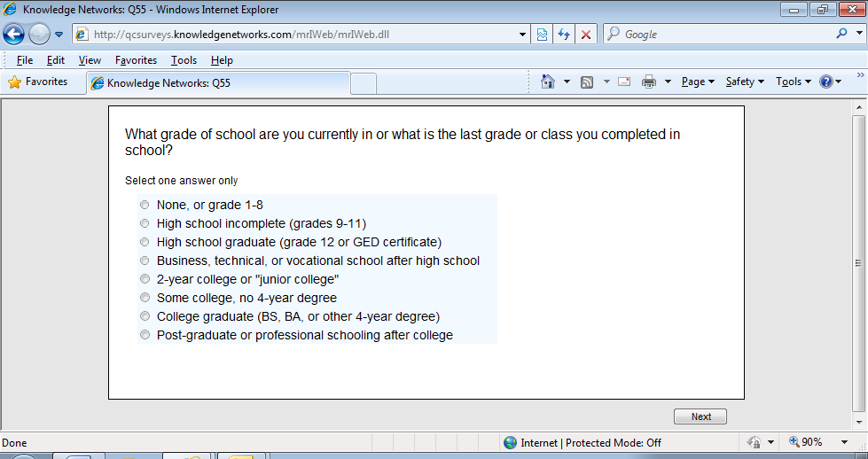Click the blue Help question mark icon
The image size is (868, 459).
click(826, 82)
